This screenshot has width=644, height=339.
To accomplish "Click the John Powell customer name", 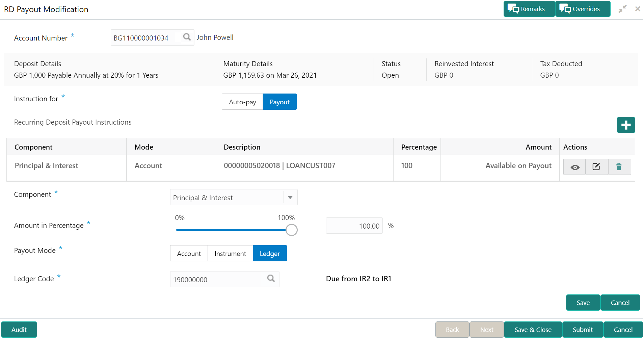I will (x=215, y=37).
